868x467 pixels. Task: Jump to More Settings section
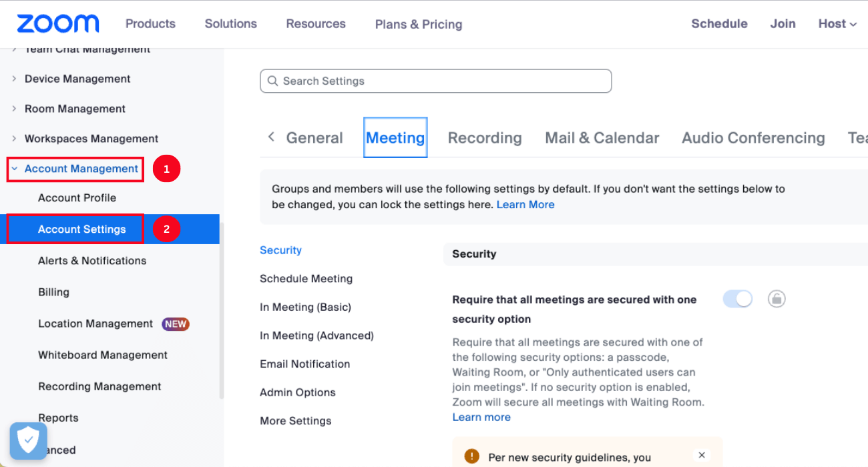pos(295,421)
